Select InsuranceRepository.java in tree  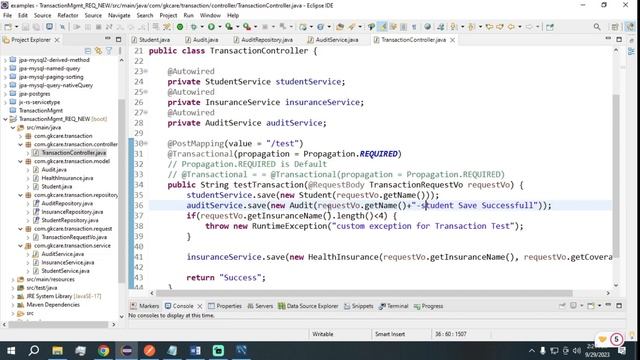[72, 212]
